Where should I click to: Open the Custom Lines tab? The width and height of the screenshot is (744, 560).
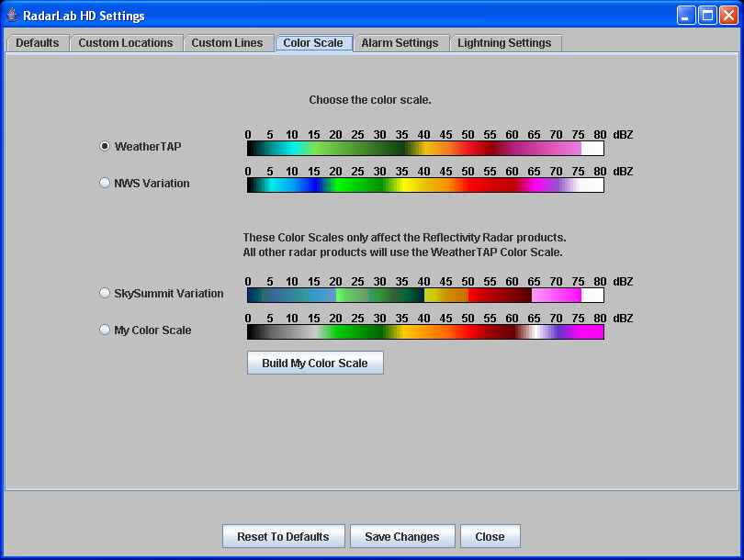[227, 42]
